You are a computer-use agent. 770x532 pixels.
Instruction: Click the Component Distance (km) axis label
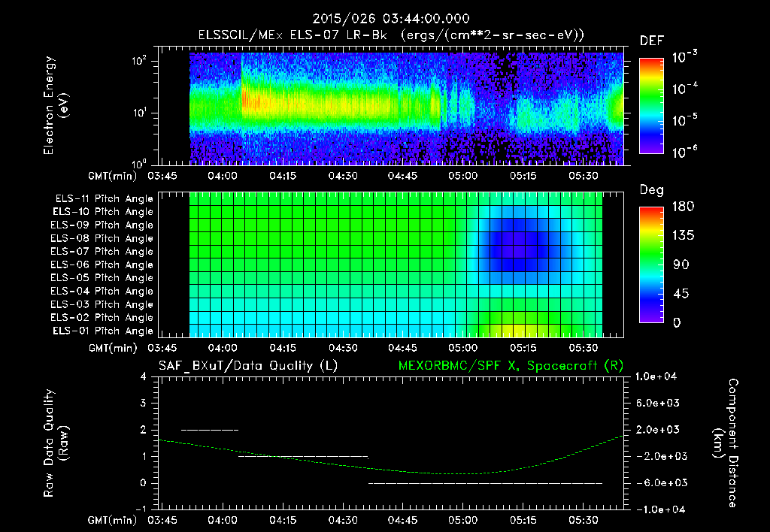coord(726,443)
